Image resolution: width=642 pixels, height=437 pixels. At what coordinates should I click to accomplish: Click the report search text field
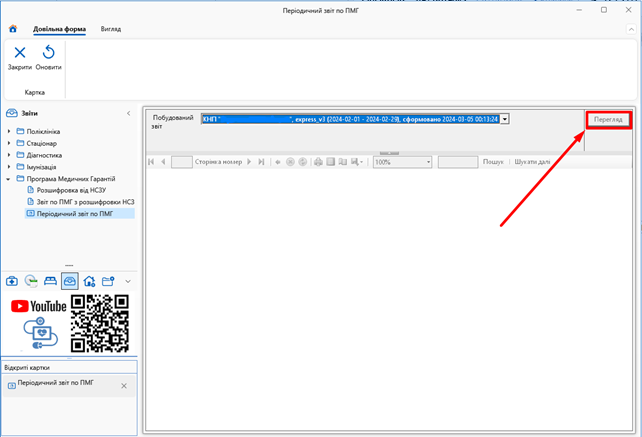click(x=458, y=162)
